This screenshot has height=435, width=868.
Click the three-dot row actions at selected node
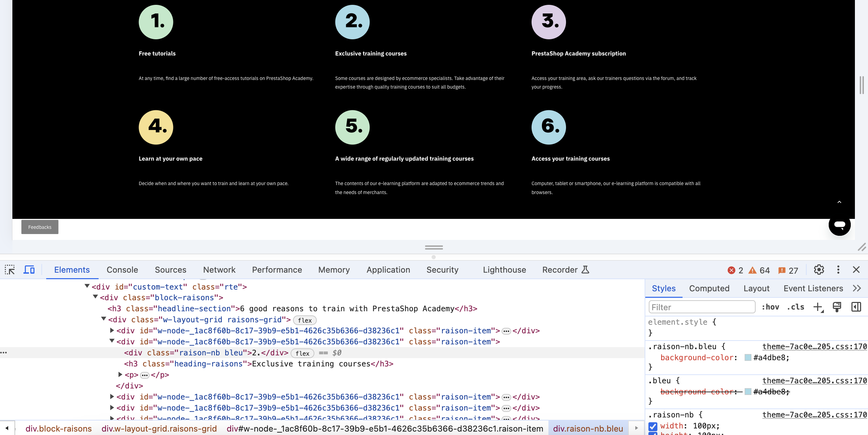click(3, 353)
